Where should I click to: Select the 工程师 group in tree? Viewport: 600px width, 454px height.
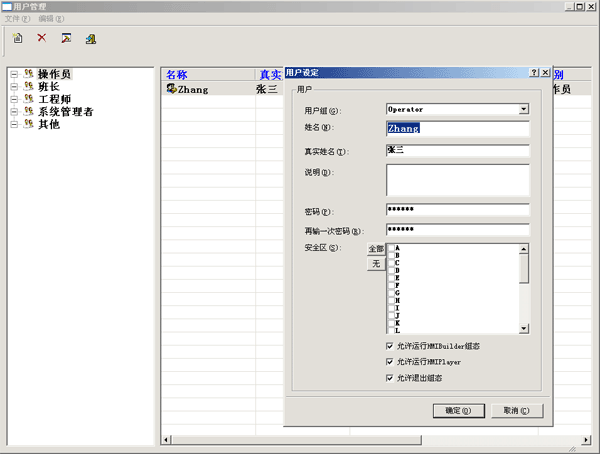pyautogui.click(x=54, y=99)
